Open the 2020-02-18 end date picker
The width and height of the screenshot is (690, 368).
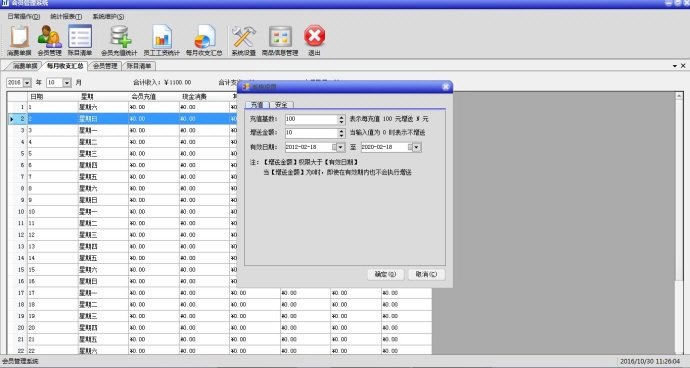[417, 147]
